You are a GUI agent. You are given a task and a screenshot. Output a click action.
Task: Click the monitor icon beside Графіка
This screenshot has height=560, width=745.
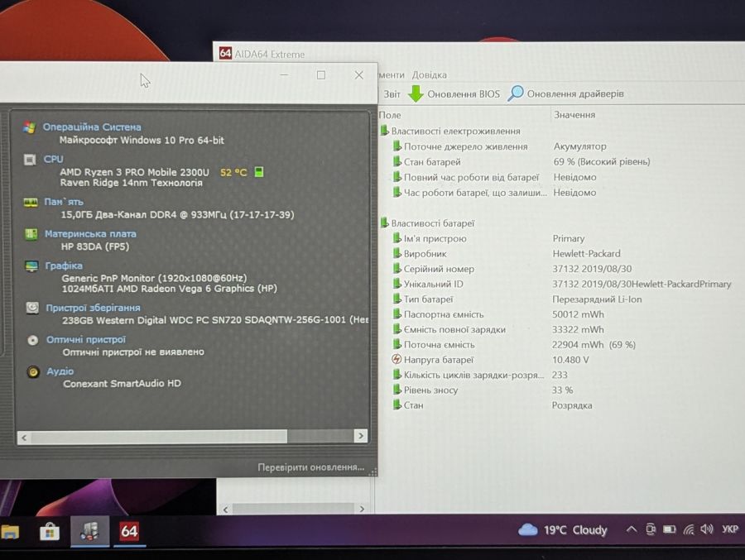click(x=31, y=266)
